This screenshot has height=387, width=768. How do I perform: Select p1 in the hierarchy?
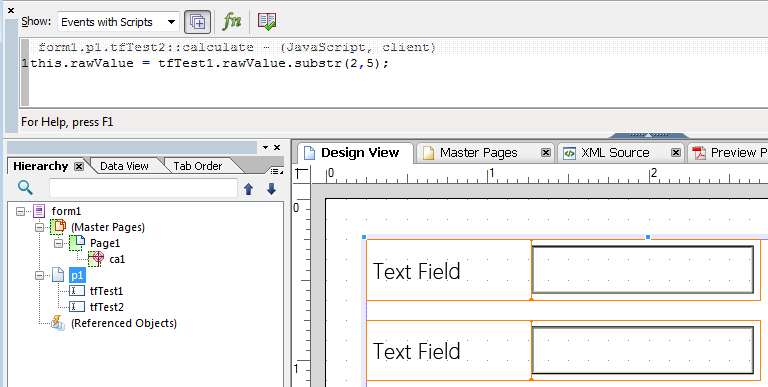(77, 275)
